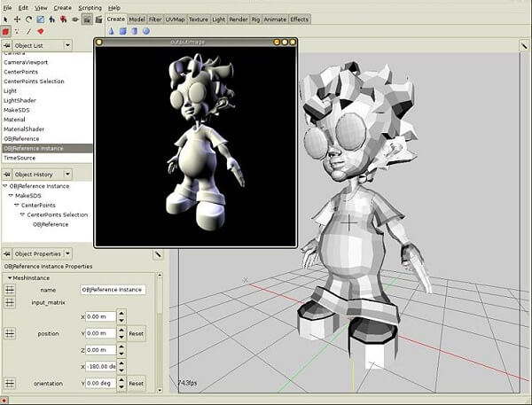Activate the Rotate tool icon
The image size is (532, 405).
coord(29,19)
